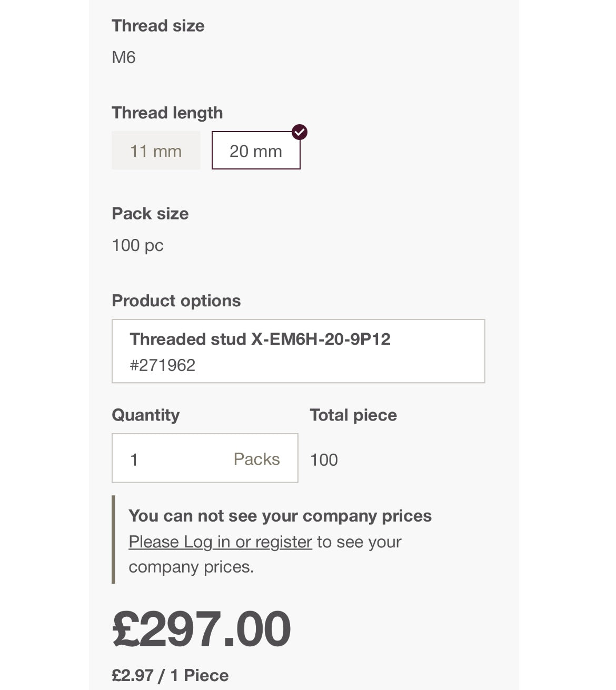Click the Thread size heading
Screen dimensions: 616x690
(x=158, y=26)
